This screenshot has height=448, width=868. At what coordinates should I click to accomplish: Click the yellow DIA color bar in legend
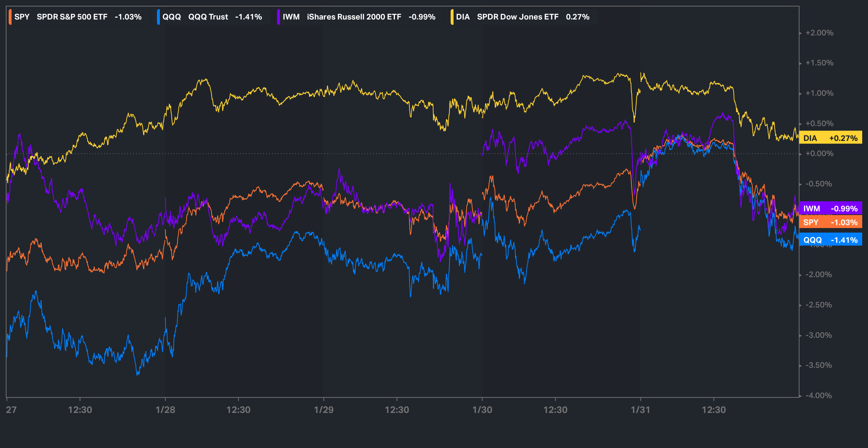(x=452, y=17)
